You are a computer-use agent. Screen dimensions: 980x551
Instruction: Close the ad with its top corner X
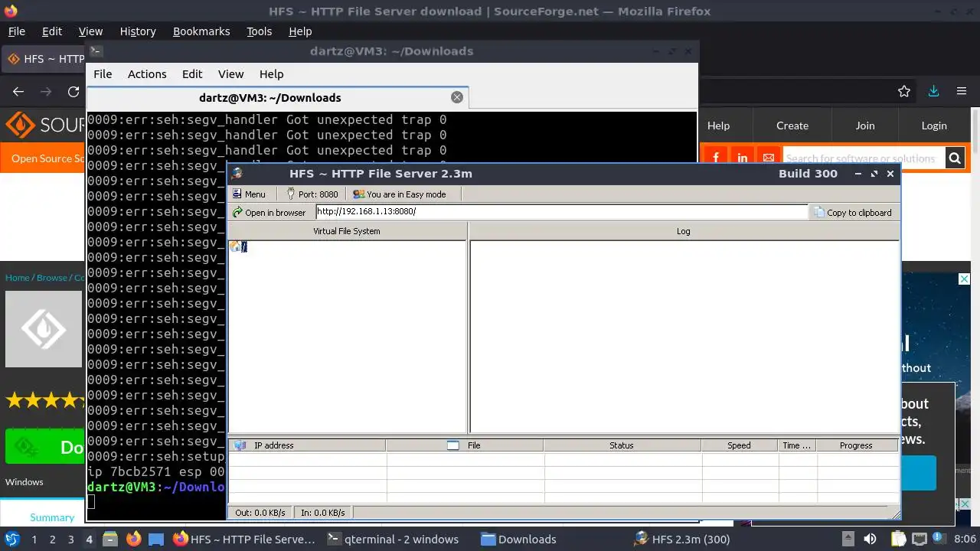(965, 279)
